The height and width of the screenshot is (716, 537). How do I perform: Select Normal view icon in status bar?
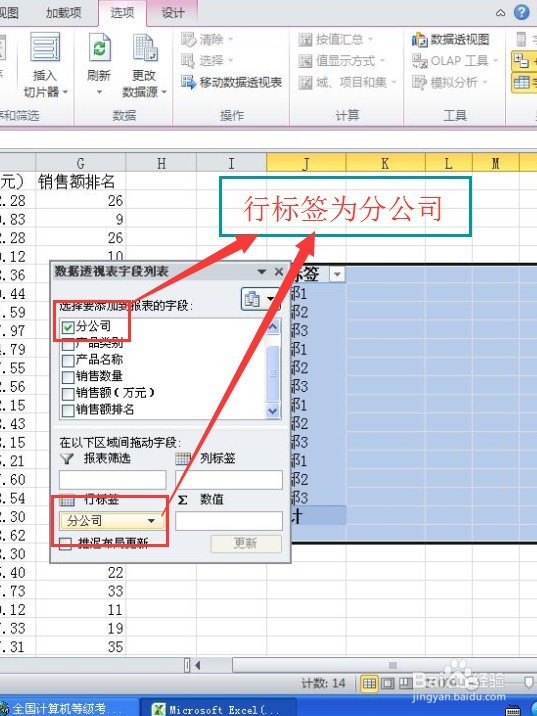click(x=369, y=684)
